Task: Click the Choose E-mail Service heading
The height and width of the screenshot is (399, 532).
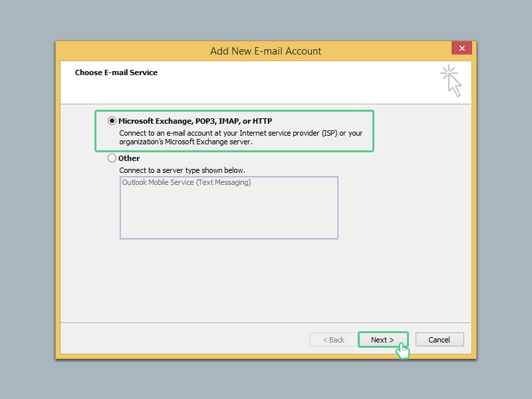Action: coord(116,72)
